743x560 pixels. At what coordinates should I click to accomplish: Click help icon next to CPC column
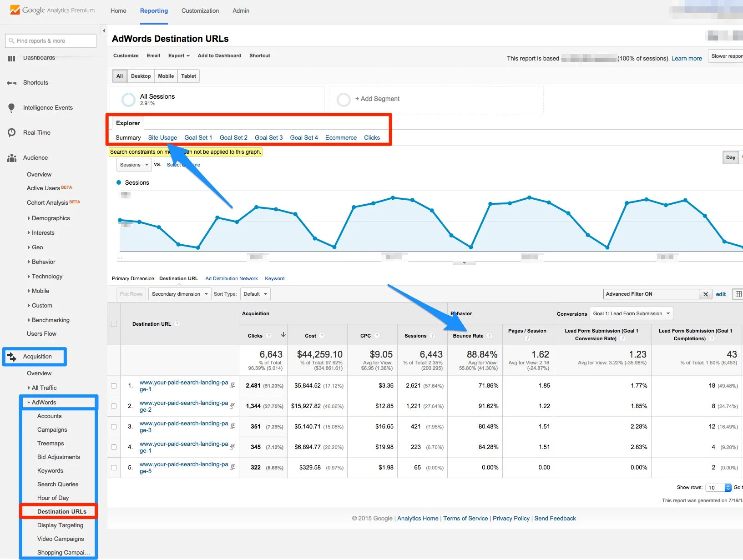point(377,336)
